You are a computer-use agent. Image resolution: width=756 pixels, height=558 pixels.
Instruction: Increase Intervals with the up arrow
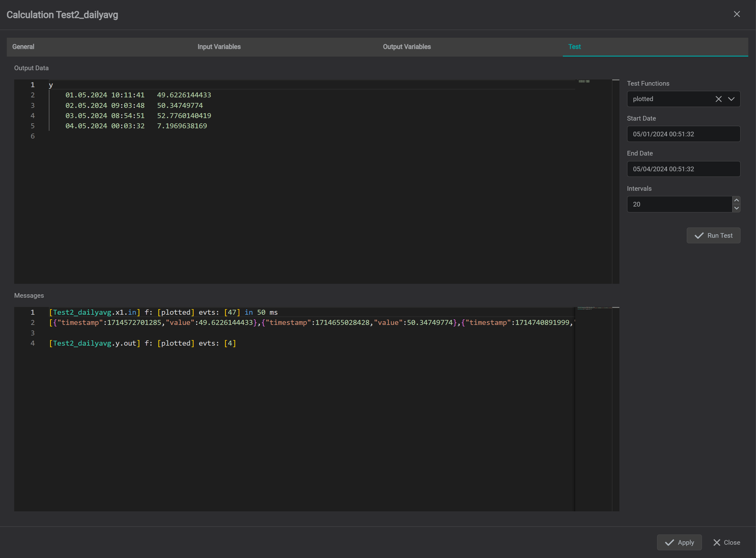coord(737,200)
